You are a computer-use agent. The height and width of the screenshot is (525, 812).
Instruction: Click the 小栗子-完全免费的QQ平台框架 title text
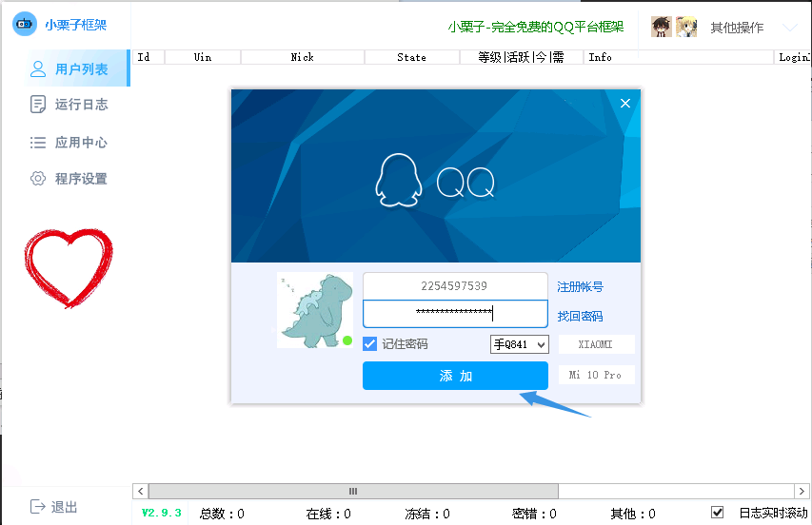(536, 27)
